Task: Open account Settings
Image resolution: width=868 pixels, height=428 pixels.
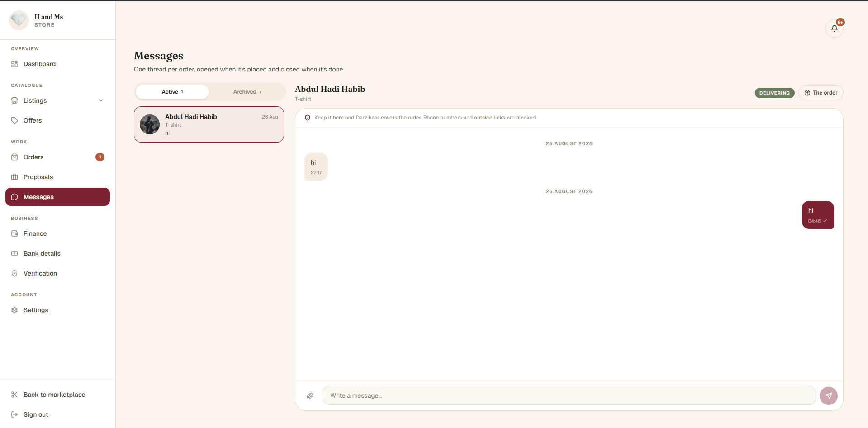Action: click(57, 310)
